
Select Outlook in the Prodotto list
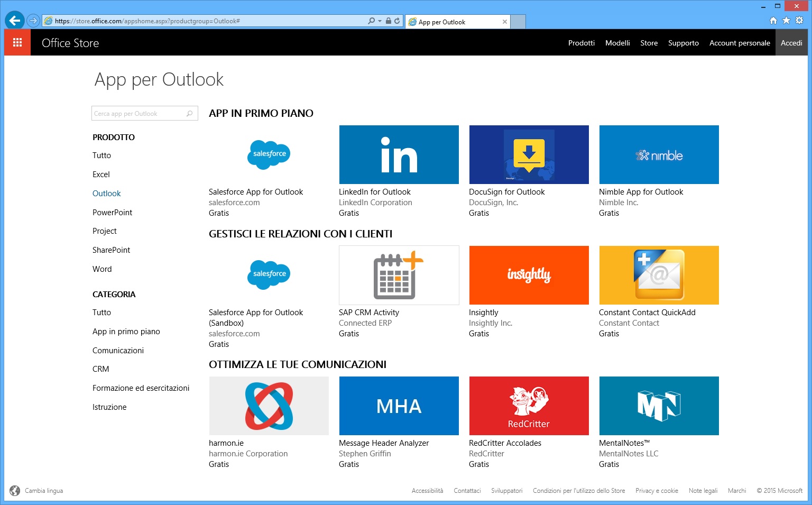(107, 194)
